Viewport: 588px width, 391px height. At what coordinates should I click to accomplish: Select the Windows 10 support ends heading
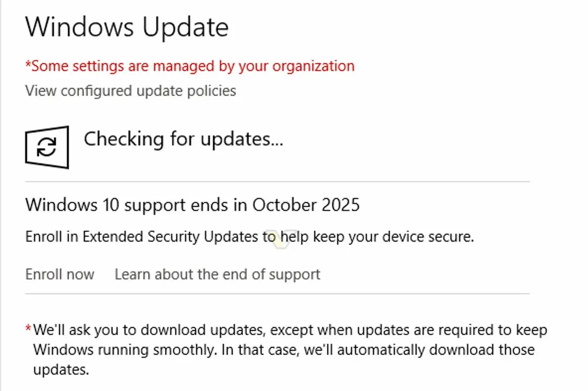pyautogui.click(x=192, y=205)
